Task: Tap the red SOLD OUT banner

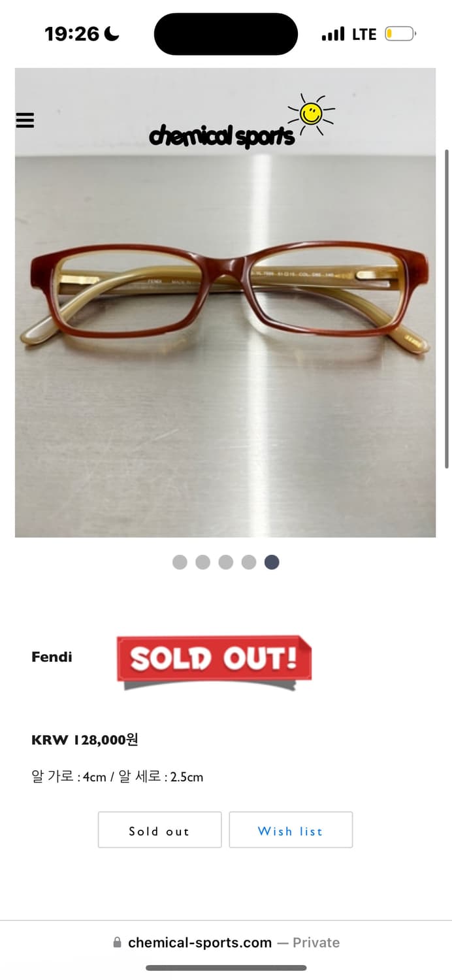Action: (214, 661)
